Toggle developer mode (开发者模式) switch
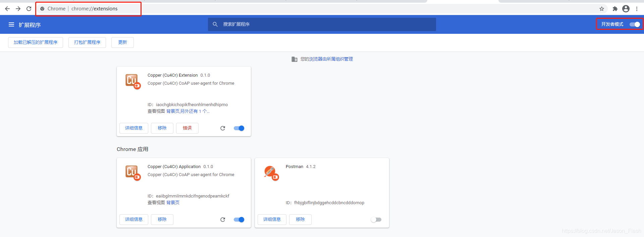The height and width of the screenshot is (237, 644). coord(635,24)
